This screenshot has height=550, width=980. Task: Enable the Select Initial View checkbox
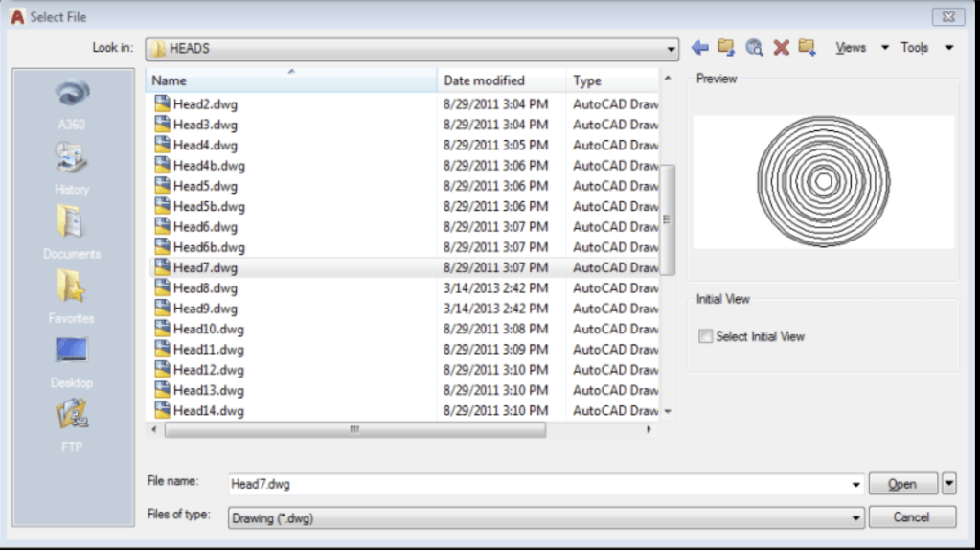(x=706, y=336)
